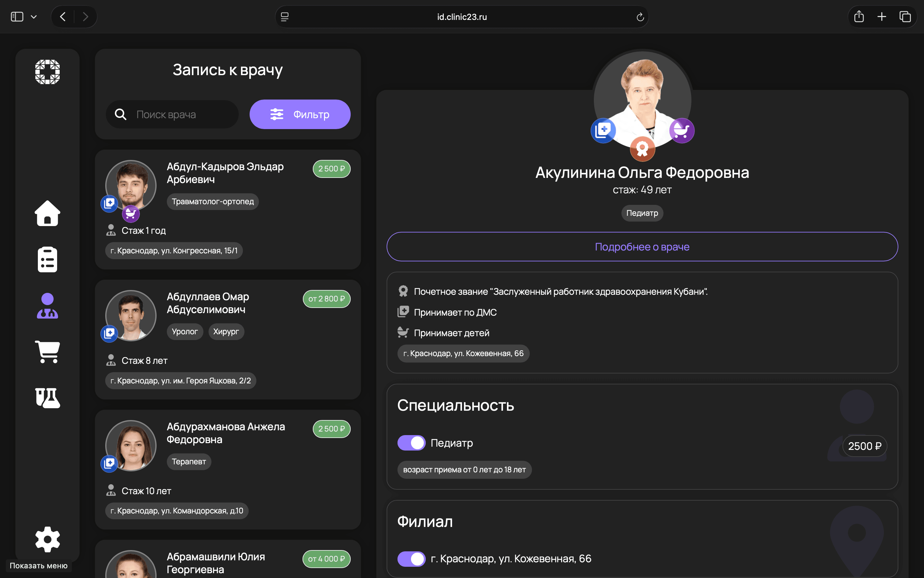This screenshot has width=924, height=578.
Task: Click Акулинина Ольга Федоровна's profile photo
Action: [642, 100]
